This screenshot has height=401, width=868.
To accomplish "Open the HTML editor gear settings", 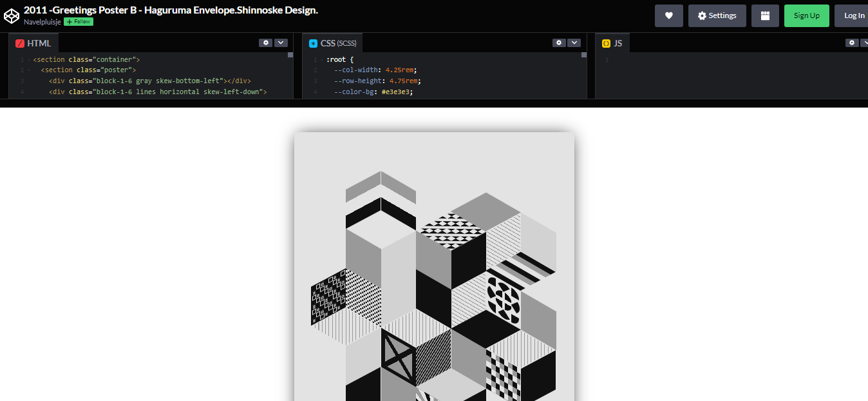I will point(265,43).
